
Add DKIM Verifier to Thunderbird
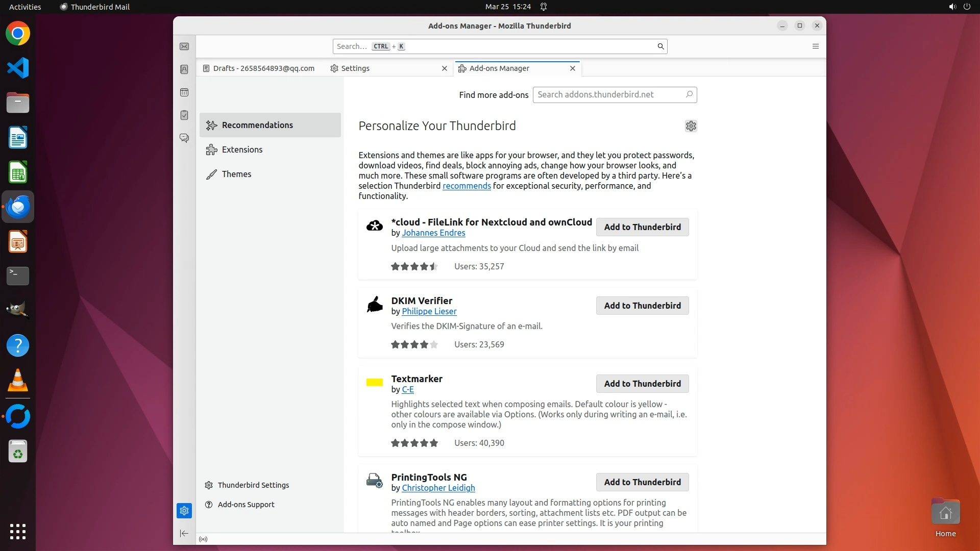(x=642, y=306)
